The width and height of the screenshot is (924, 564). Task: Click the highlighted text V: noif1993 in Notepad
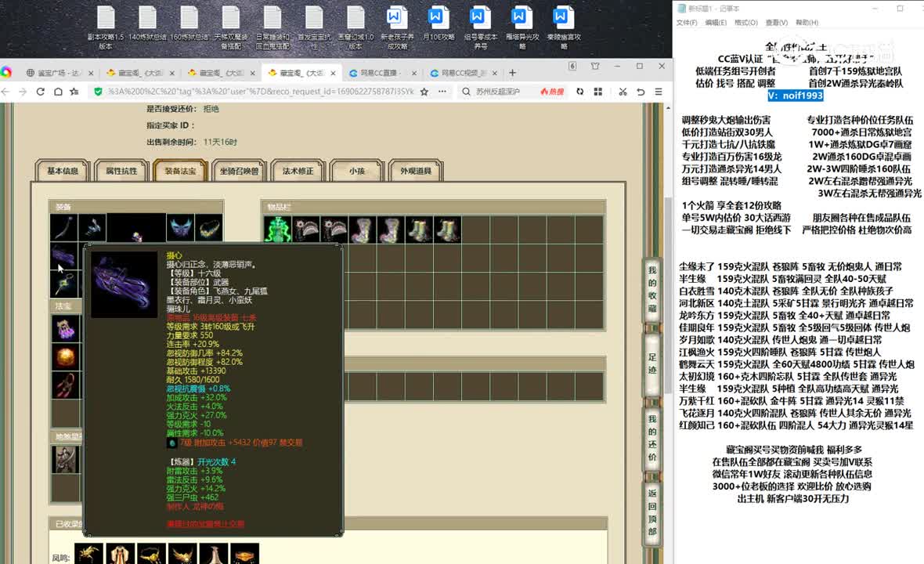click(795, 96)
